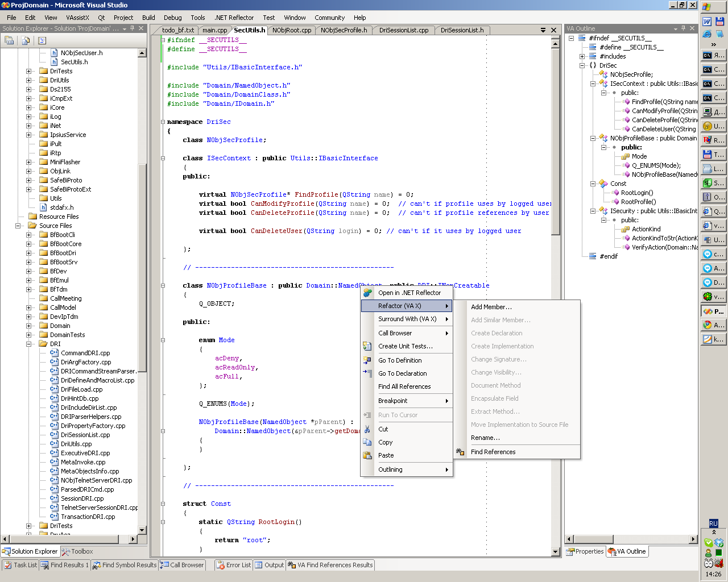Open CommandDRI.cpp in Solution Explorer
Image resolution: width=728 pixels, height=582 pixels.
(x=85, y=353)
